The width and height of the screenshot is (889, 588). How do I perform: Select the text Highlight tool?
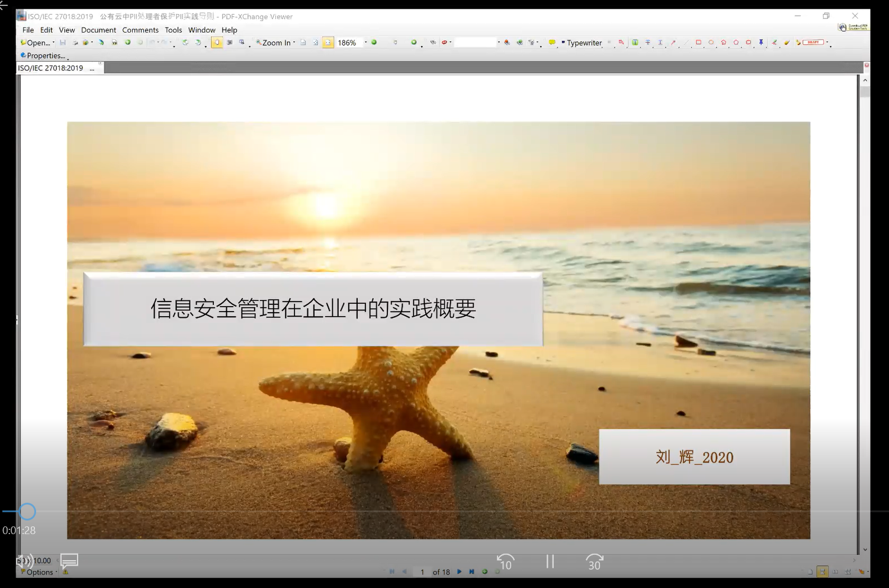point(635,43)
